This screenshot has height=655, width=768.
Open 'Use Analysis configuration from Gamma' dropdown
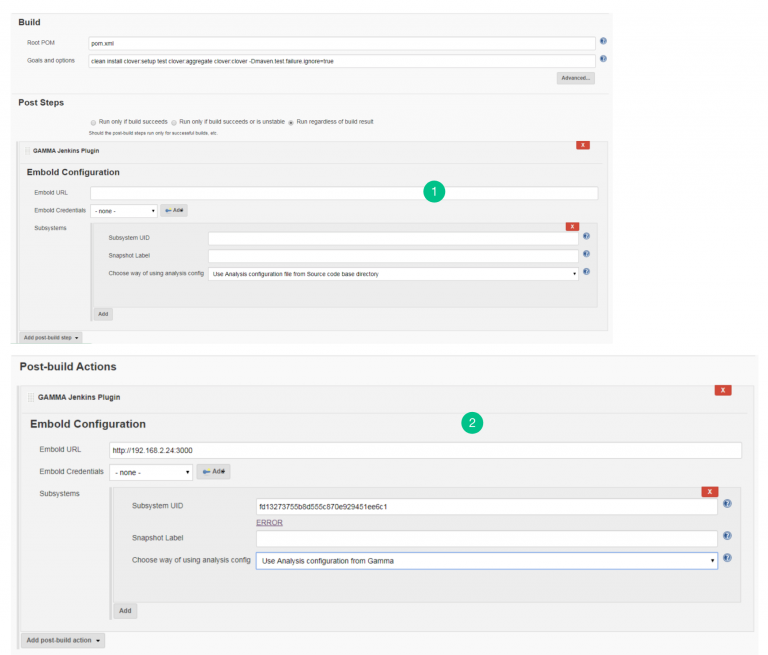tap(487, 561)
